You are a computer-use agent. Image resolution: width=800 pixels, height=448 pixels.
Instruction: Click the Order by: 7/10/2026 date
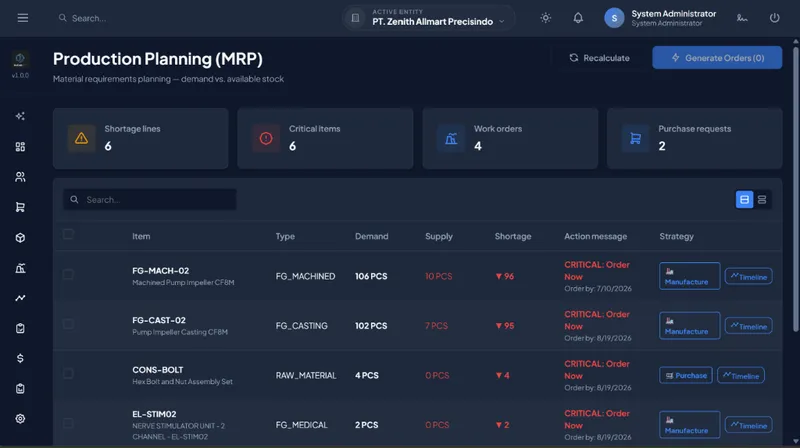click(597, 288)
